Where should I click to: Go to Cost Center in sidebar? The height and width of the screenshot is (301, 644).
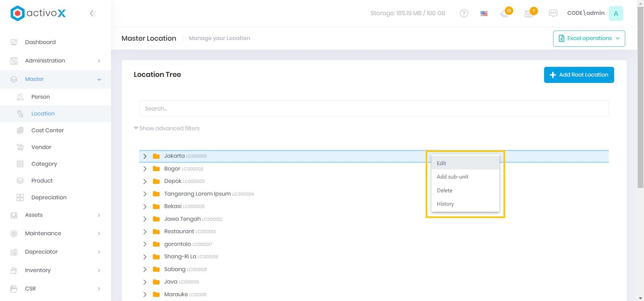pos(47,130)
